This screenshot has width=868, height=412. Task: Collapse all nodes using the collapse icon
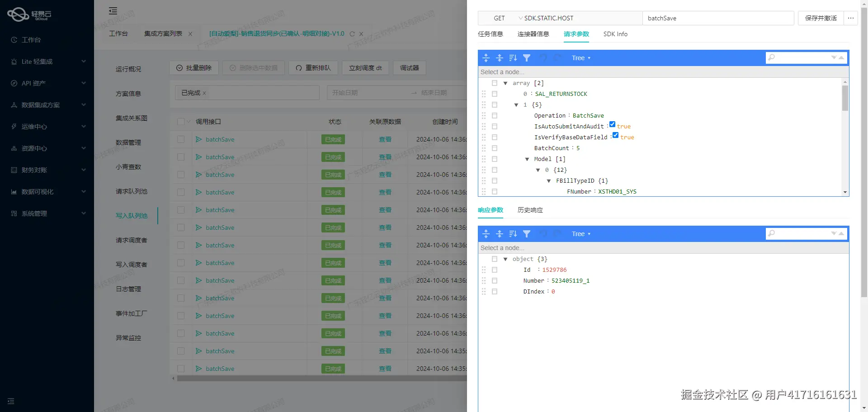[x=500, y=57]
